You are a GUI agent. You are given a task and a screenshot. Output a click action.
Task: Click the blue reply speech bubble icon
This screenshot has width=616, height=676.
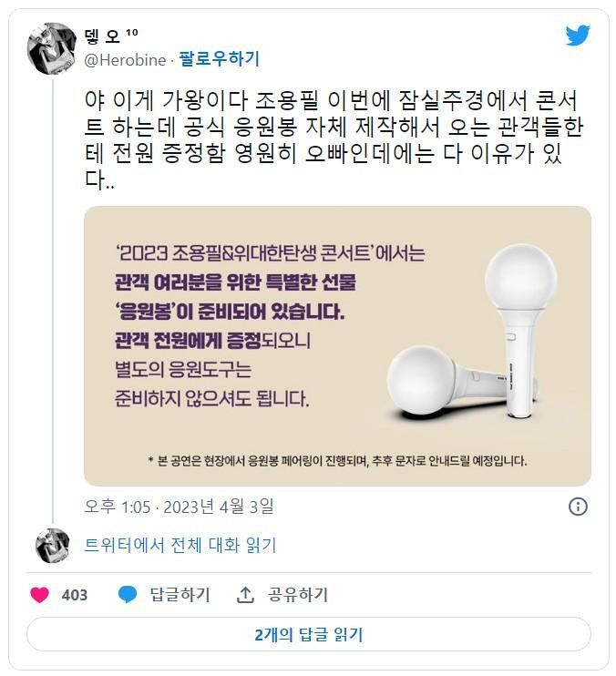click(128, 595)
